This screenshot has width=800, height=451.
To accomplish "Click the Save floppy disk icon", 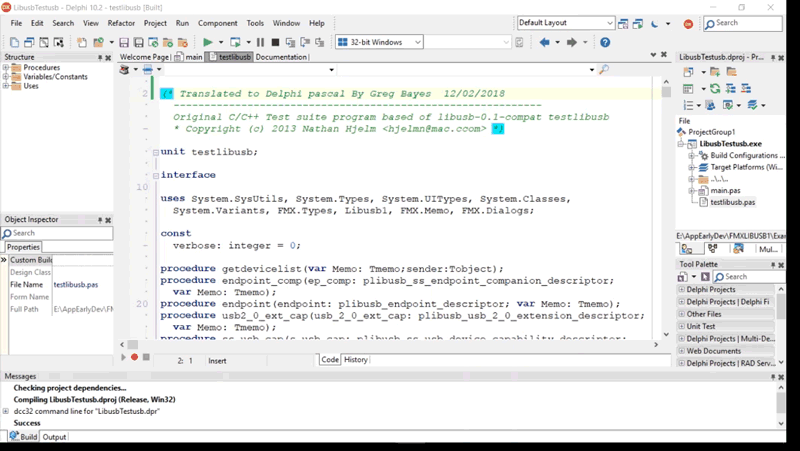I will pyautogui.click(x=124, y=42).
